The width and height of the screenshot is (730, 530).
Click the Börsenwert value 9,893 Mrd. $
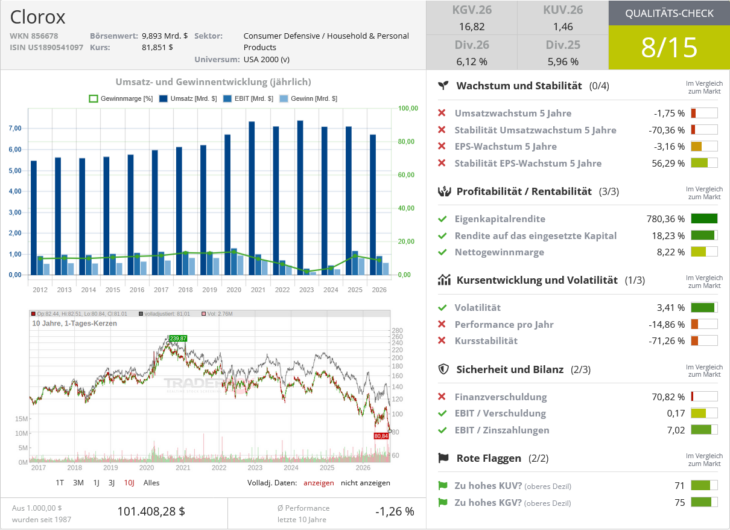tap(165, 36)
